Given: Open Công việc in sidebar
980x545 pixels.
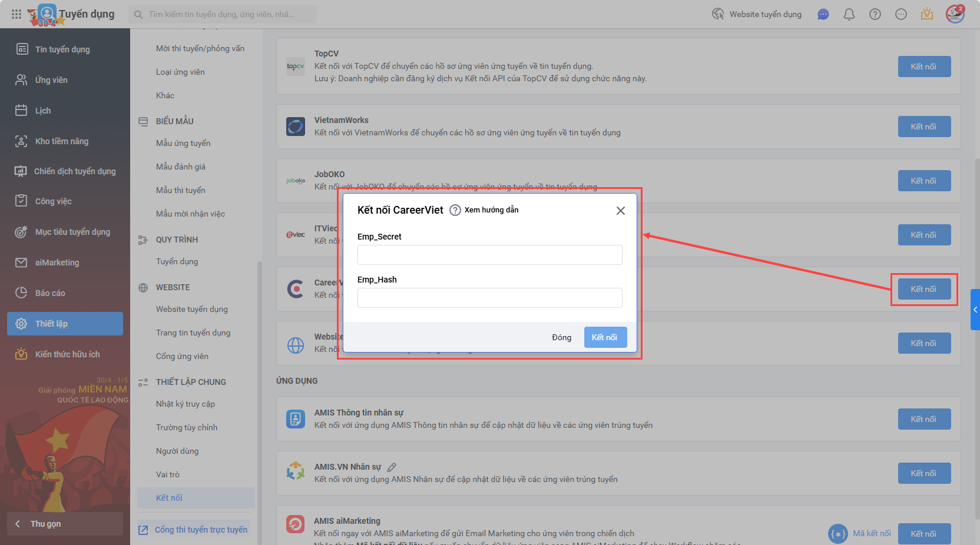Looking at the screenshot, I should (x=65, y=201).
